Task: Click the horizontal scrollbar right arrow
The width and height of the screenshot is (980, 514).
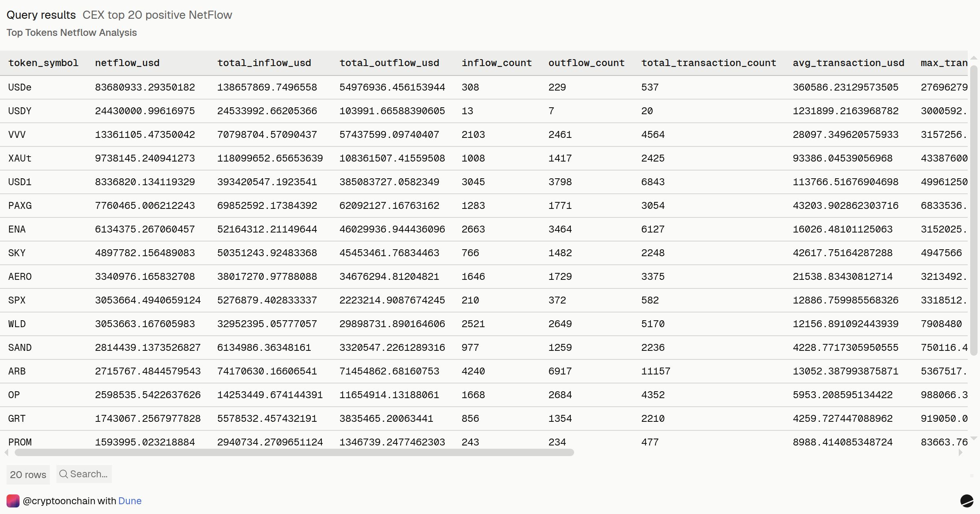Action: pos(960,452)
